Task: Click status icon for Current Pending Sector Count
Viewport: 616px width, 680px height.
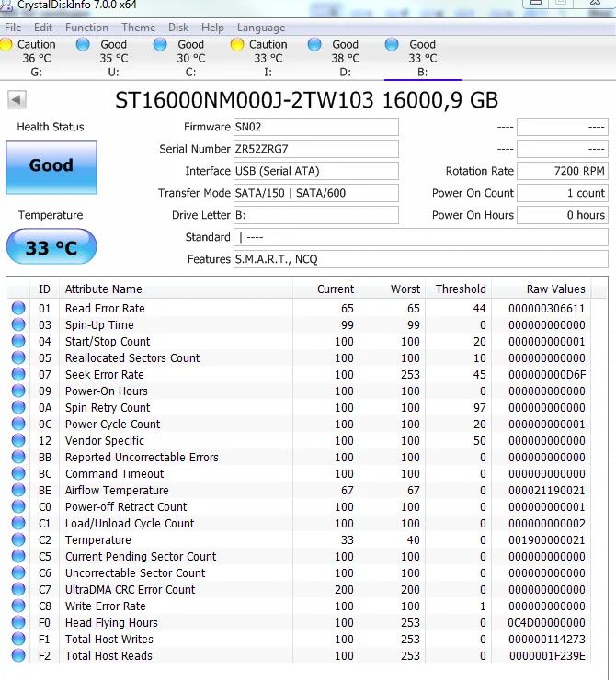Action: tap(18, 556)
